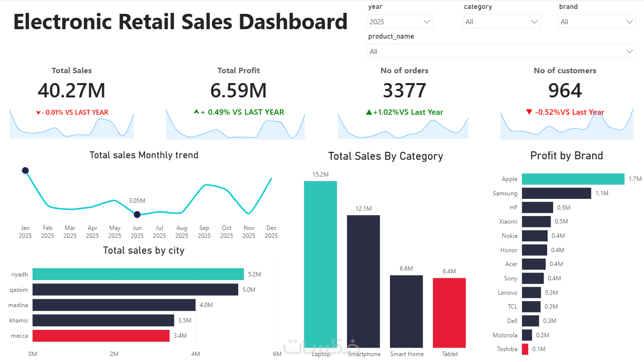Select the riyadh city bar
The width and height of the screenshot is (644, 362).
[138, 274]
